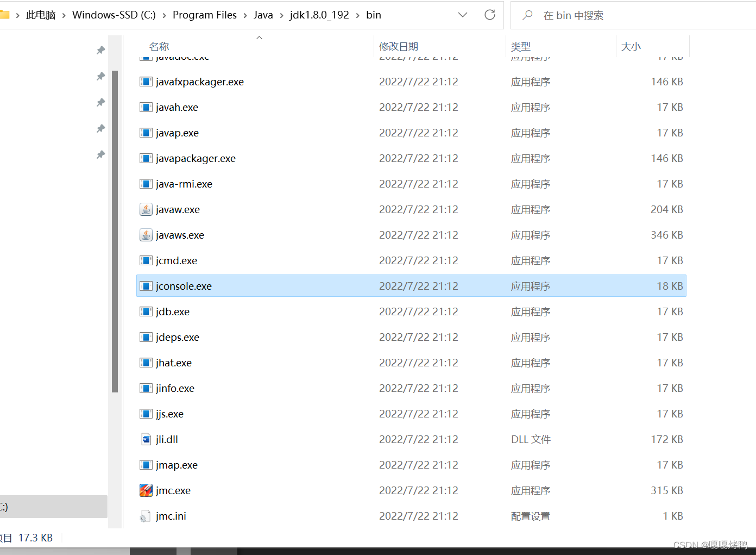Screen dimensions: 756x555
Task: Click the jmc.ini settings file icon
Action: (x=145, y=516)
